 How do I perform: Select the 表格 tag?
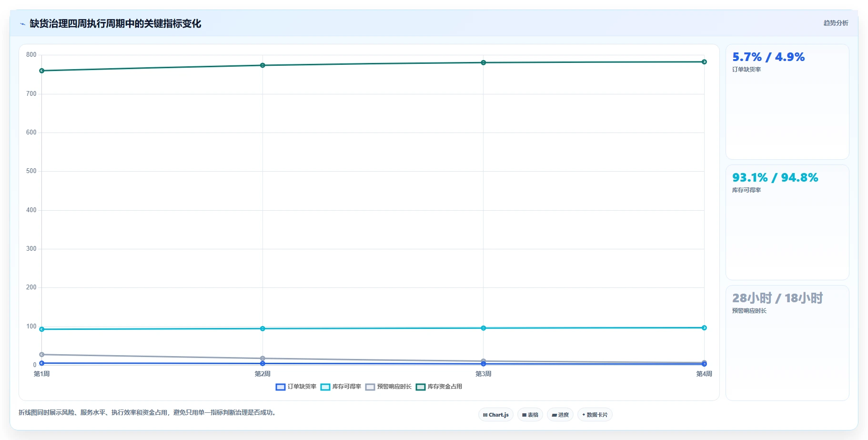pyautogui.click(x=530, y=415)
